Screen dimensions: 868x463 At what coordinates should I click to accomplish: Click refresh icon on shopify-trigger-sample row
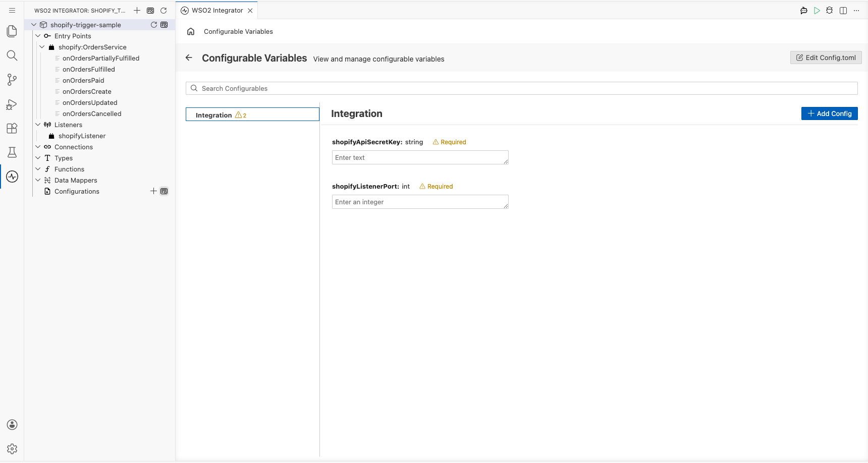point(154,25)
